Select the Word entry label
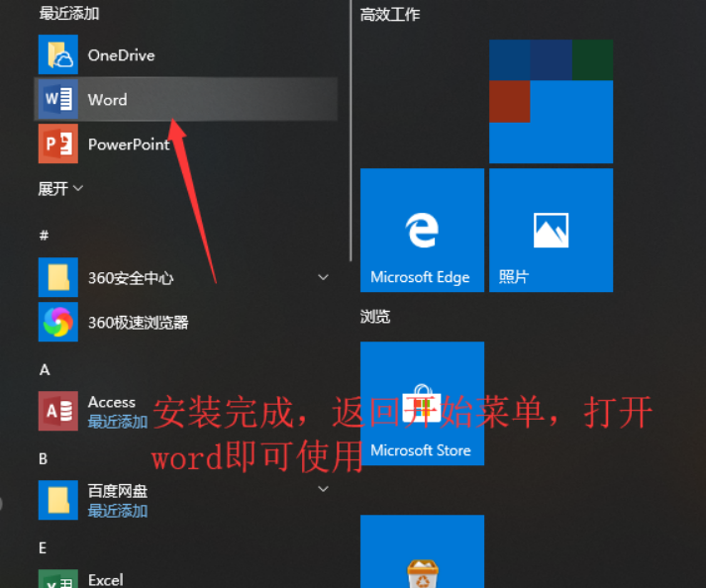This screenshot has height=588, width=706. (x=107, y=100)
